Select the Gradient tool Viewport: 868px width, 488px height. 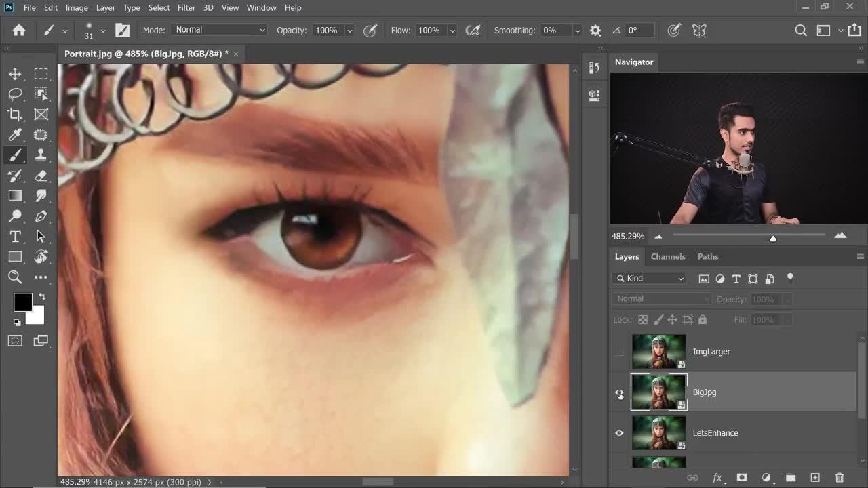15,196
